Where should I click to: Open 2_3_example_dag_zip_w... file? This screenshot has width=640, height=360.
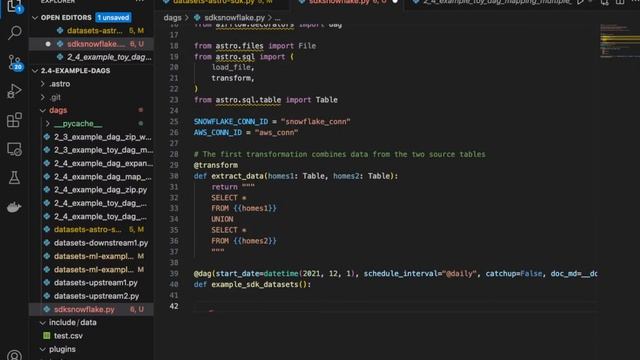pos(102,137)
